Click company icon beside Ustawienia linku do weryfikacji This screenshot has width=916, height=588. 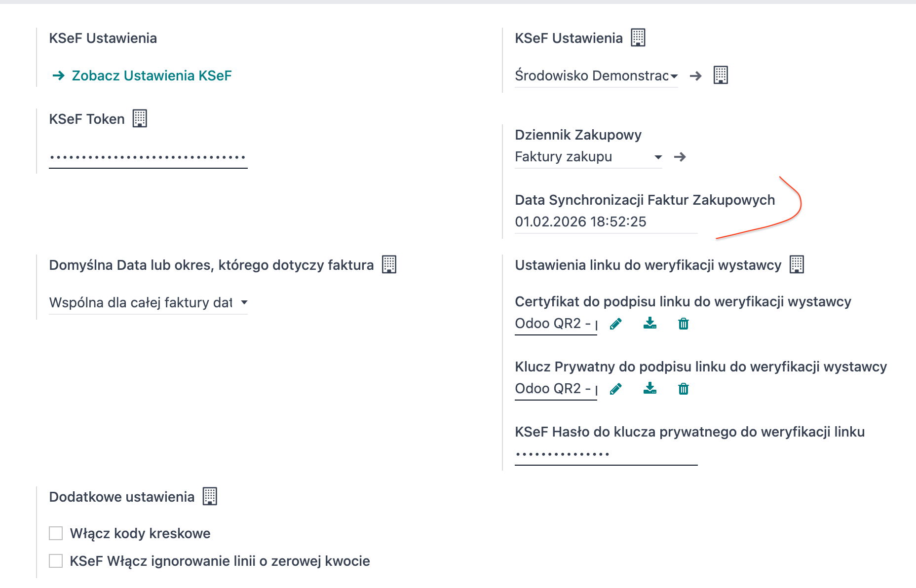[797, 264]
